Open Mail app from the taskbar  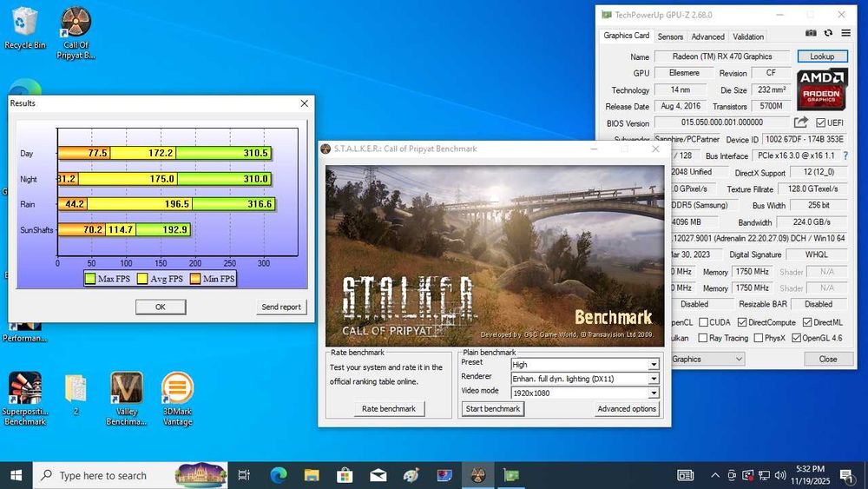point(378,475)
